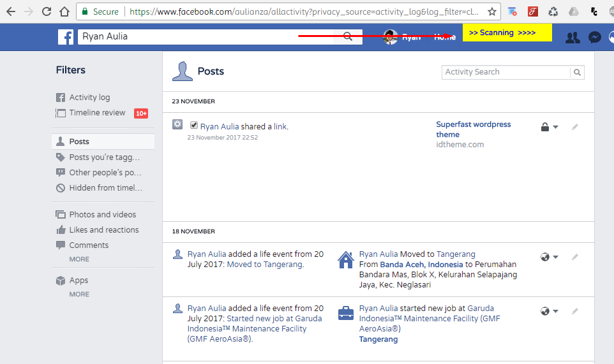The image size is (614, 364).
Task: Expand MORE under Apps filter
Action: 79,294
